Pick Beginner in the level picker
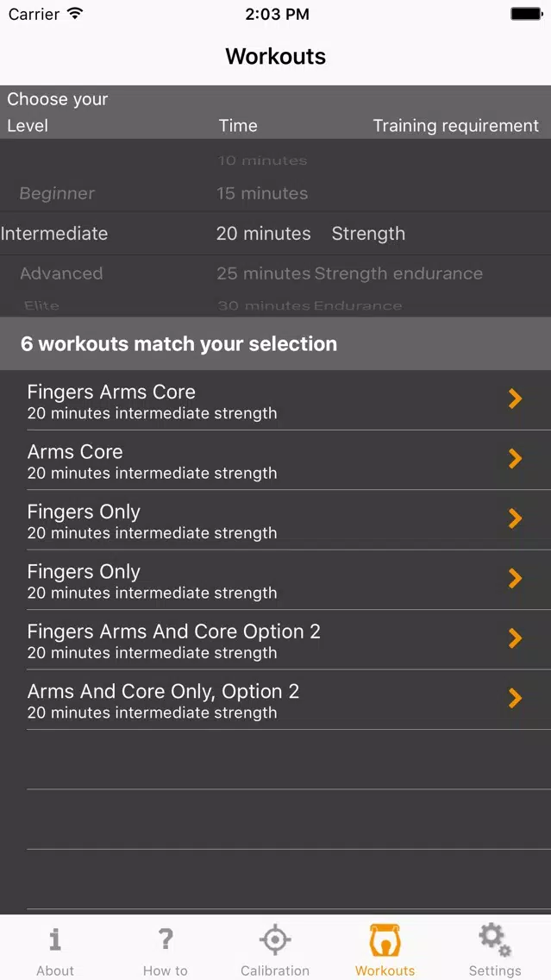 (57, 194)
